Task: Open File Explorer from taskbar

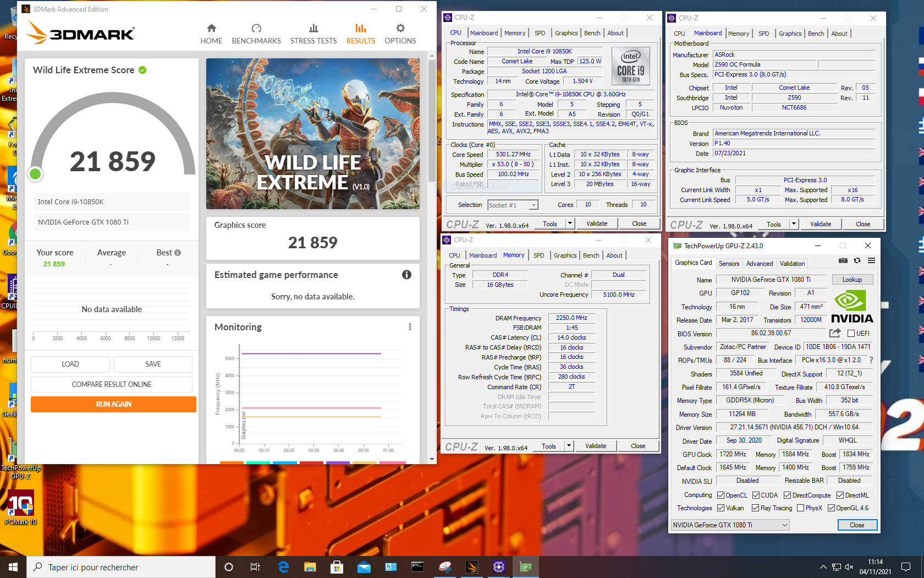Action: [310, 567]
